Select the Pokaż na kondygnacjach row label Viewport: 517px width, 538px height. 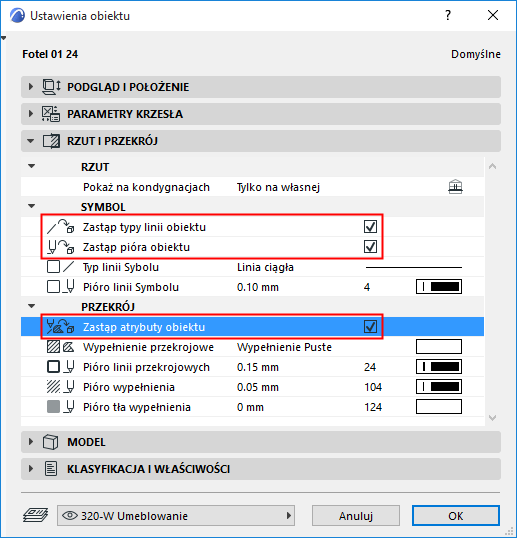click(x=146, y=187)
